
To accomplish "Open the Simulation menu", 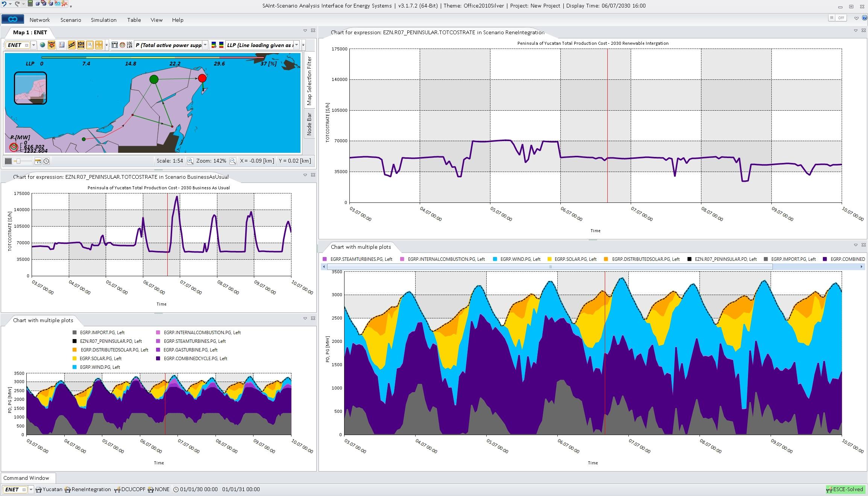I will [x=103, y=20].
